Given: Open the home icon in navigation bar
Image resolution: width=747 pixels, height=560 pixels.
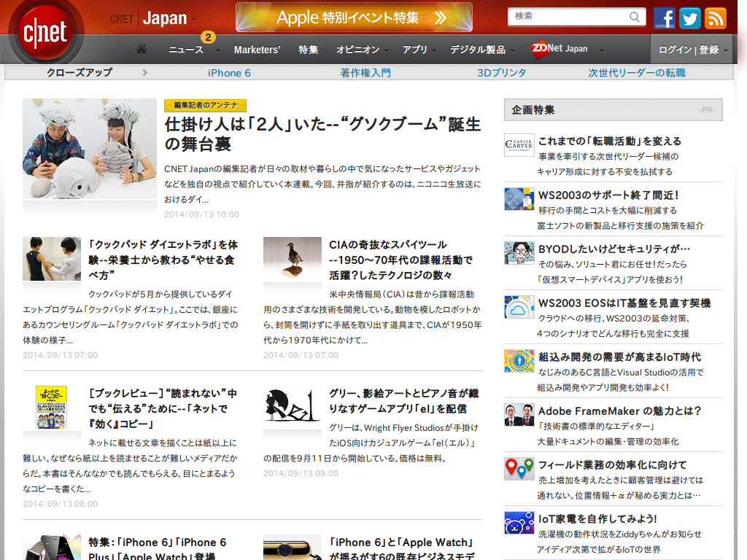Looking at the screenshot, I should (x=142, y=50).
